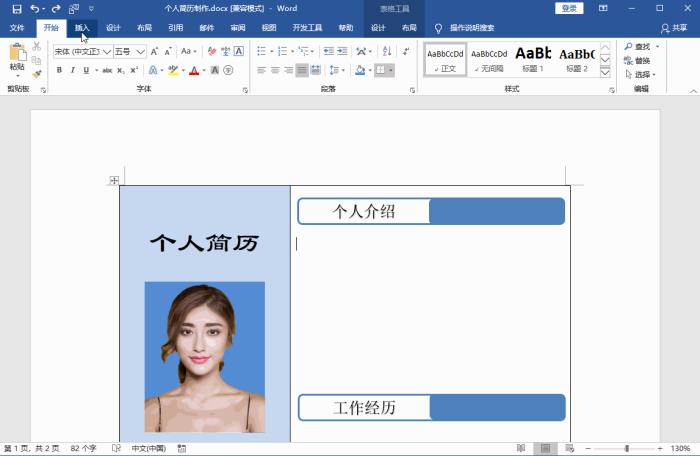
Task: Click the Cut scissors icon
Action: tap(37, 46)
